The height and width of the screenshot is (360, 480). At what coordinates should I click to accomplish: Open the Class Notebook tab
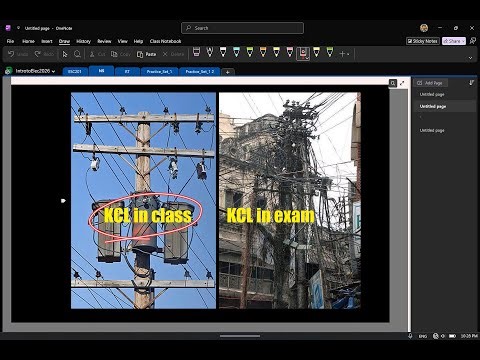tap(165, 41)
